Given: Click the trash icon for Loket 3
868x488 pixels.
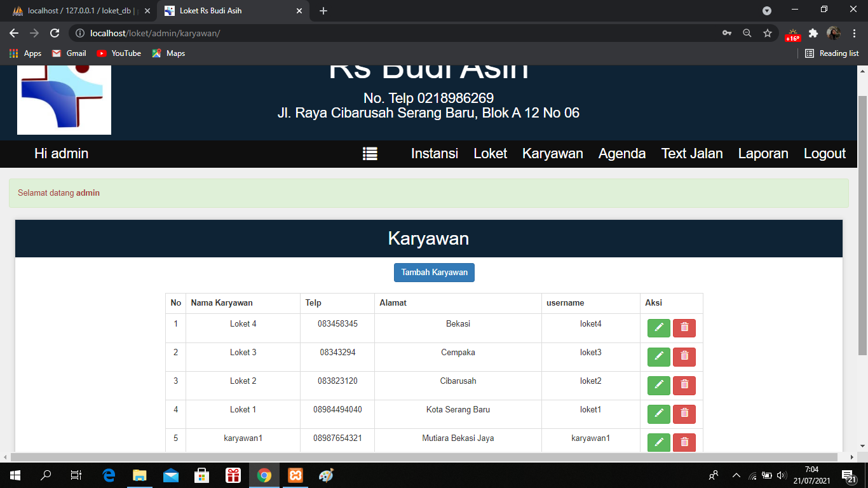Looking at the screenshot, I should [x=684, y=356].
